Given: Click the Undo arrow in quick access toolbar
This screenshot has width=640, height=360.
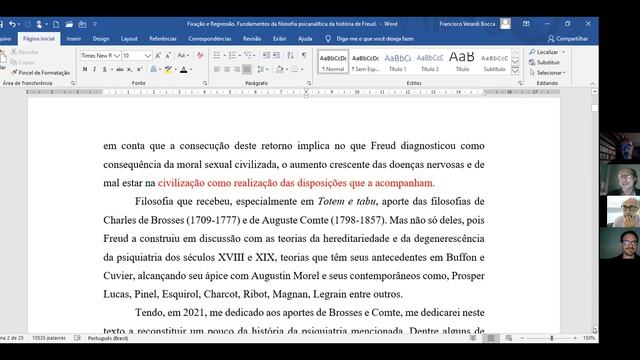Looking at the screenshot, I should pyautogui.click(x=12, y=24).
